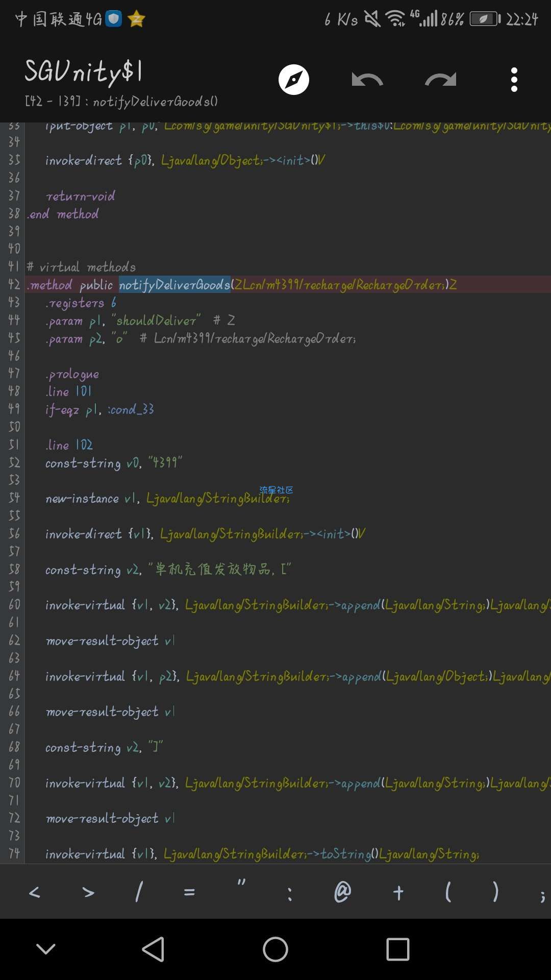
Task: Hide keyboard with down chevron
Action: (46, 949)
